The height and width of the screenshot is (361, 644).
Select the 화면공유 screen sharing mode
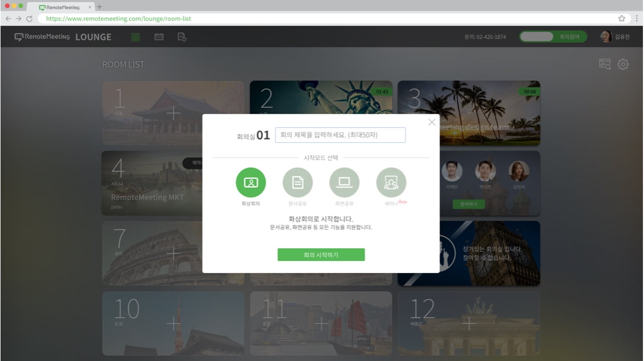tap(344, 183)
